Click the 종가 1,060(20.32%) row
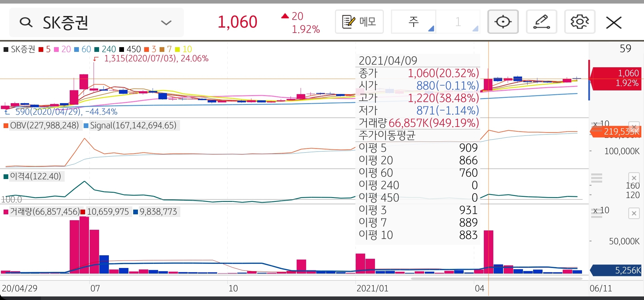Viewport: 644px width, 300px height. [x=419, y=73]
